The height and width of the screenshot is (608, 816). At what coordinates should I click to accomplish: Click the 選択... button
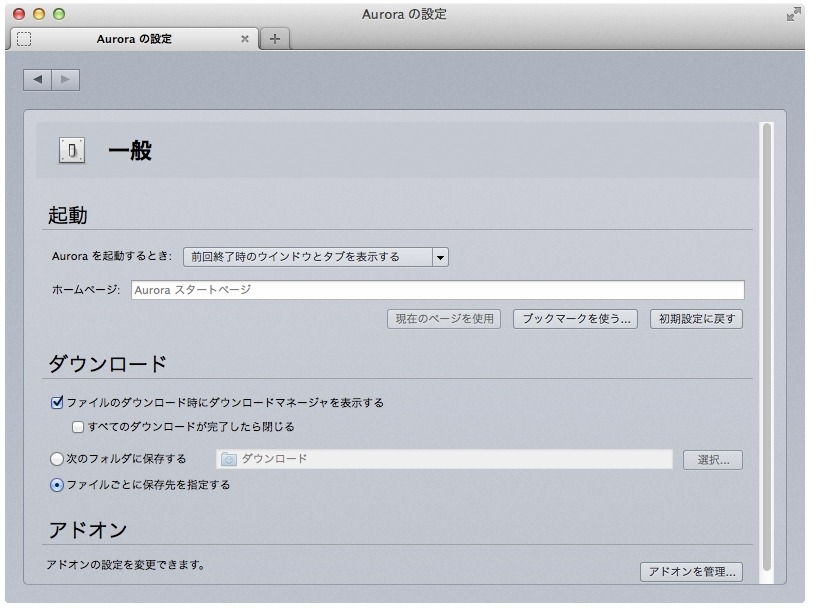(x=713, y=460)
